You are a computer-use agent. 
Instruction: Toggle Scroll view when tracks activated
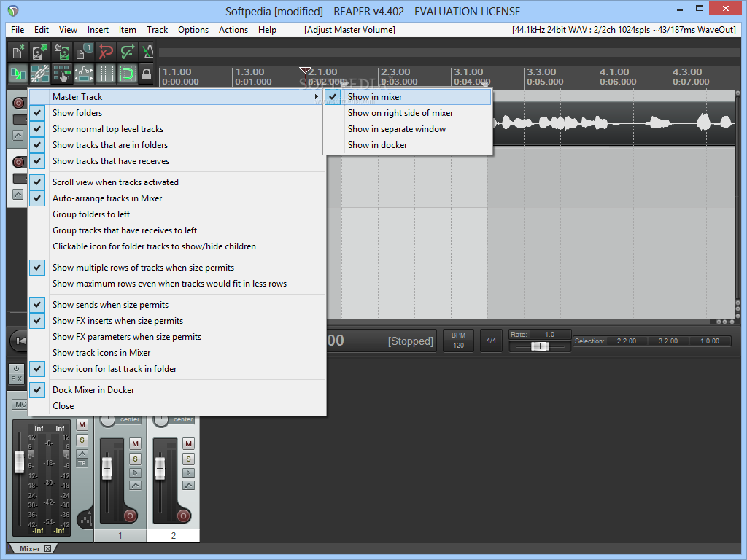(x=177, y=182)
